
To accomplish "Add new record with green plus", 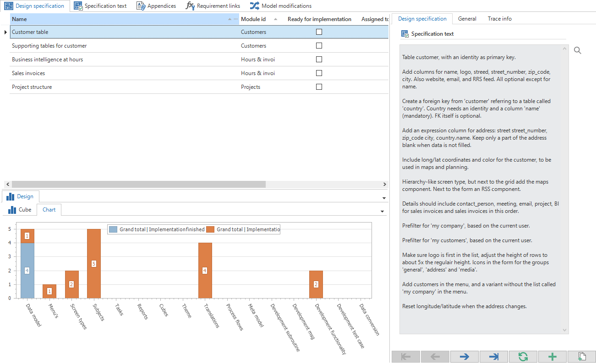I will [552, 357].
